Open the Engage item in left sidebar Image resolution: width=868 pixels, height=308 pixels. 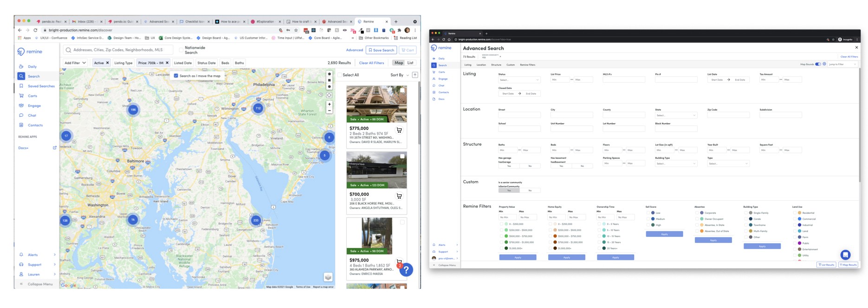(x=34, y=105)
